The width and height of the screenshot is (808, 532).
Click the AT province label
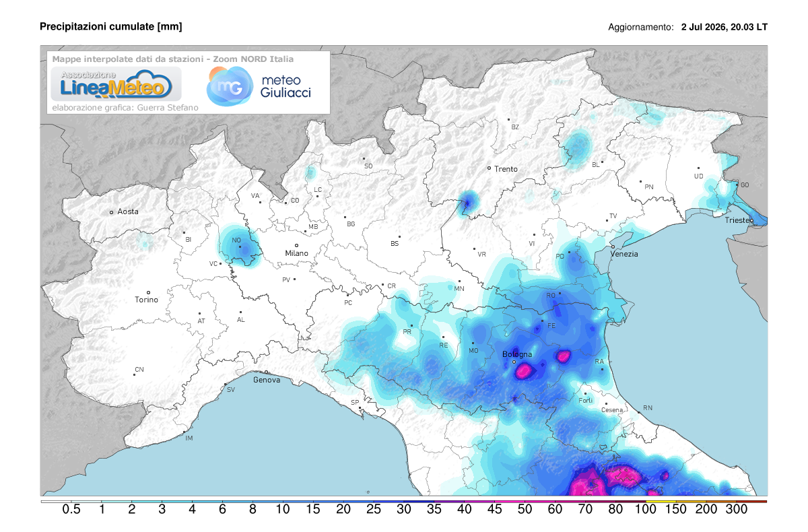(x=201, y=321)
